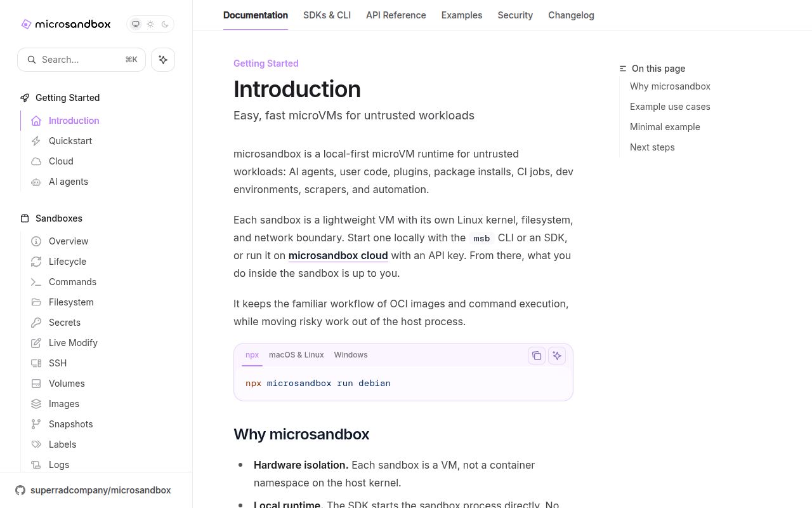The image size is (812, 508).
Task: View the Changelog tab
Action: [571, 15]
